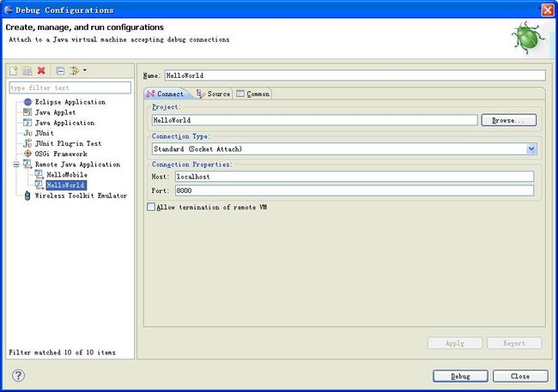The height and width of the screenshot is (392, 558).
Task: Click the Eclipse icon in the title bar
Action: pyautogui.click(x=9, y=9)
